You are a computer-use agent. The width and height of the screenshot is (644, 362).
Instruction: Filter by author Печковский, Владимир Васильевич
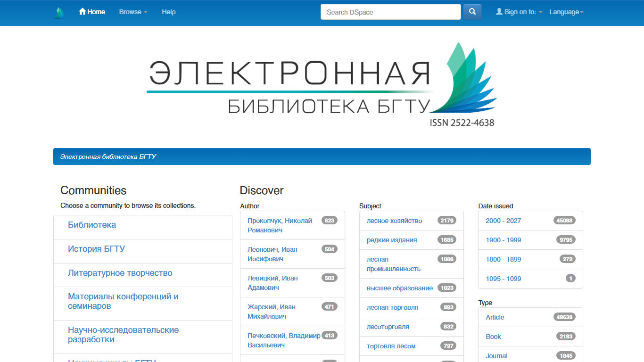(x=284, y=340)
